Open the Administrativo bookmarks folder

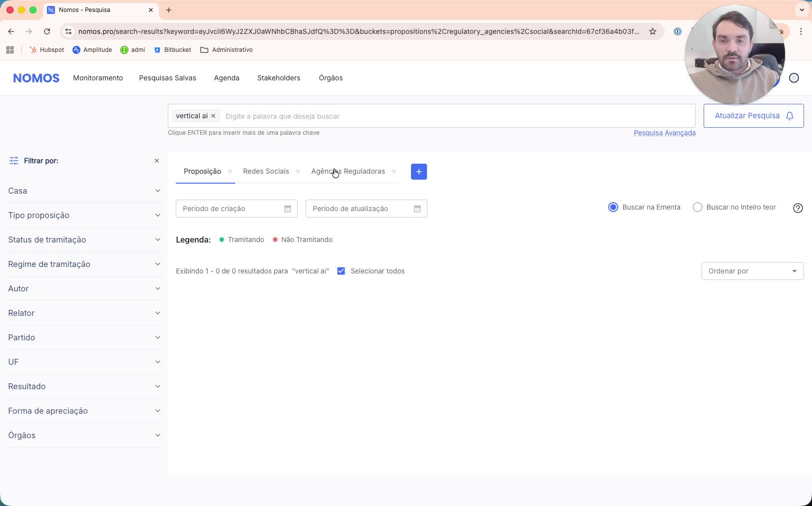click(x=226, y=50)
